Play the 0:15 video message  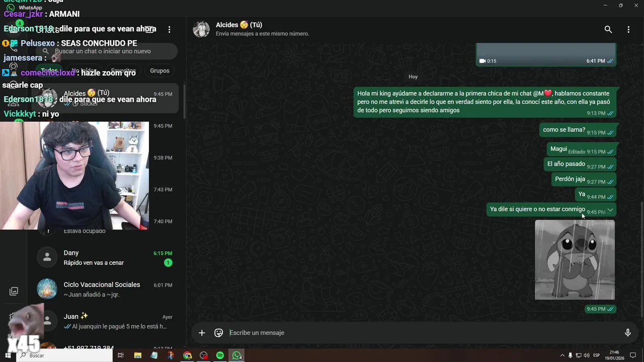pos(546,54)
